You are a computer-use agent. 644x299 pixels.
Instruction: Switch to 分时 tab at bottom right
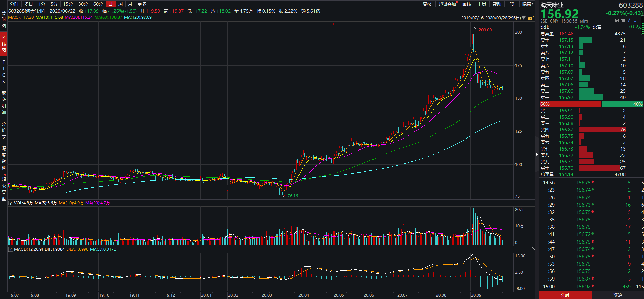click(x=565, y=295)
